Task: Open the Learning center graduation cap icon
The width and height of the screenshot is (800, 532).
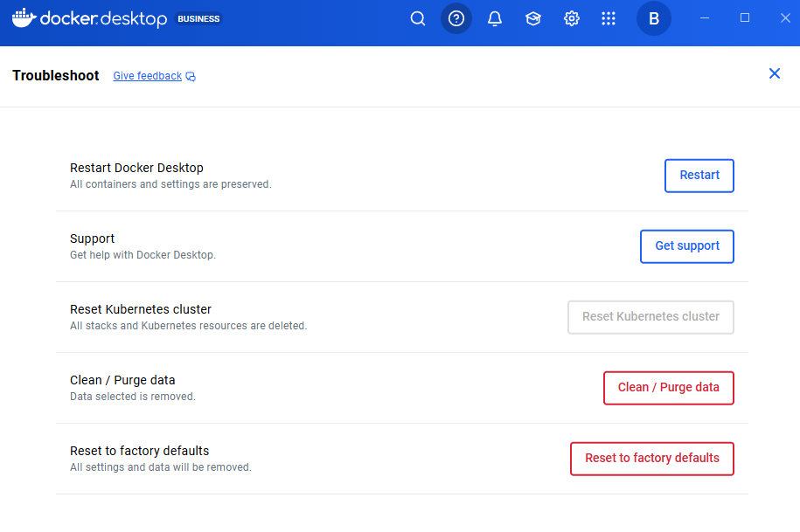Action: coord(533,18)
